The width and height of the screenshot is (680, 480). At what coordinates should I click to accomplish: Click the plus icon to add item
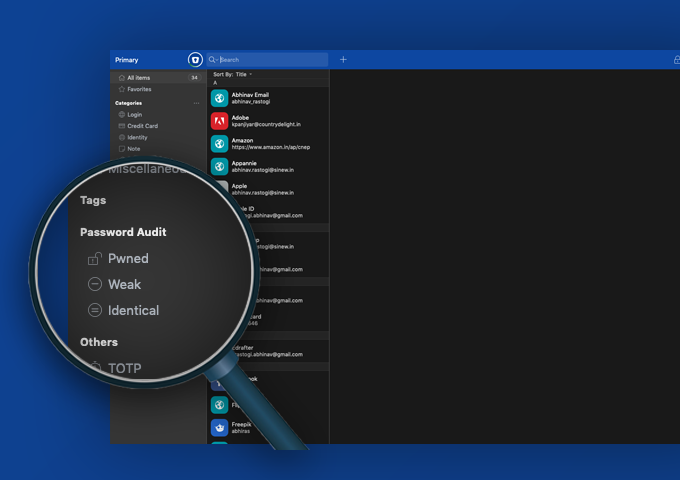point(343,60)
